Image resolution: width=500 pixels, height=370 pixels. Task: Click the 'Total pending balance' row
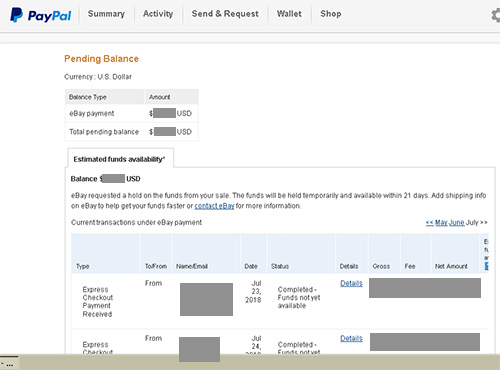coord(132,132)
